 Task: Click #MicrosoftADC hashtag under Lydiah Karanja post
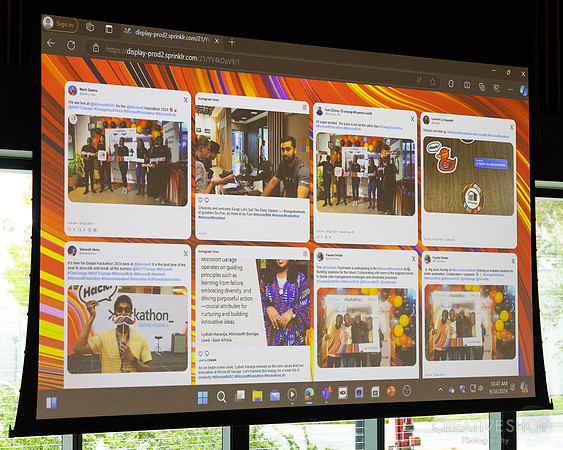coord(223,376)
